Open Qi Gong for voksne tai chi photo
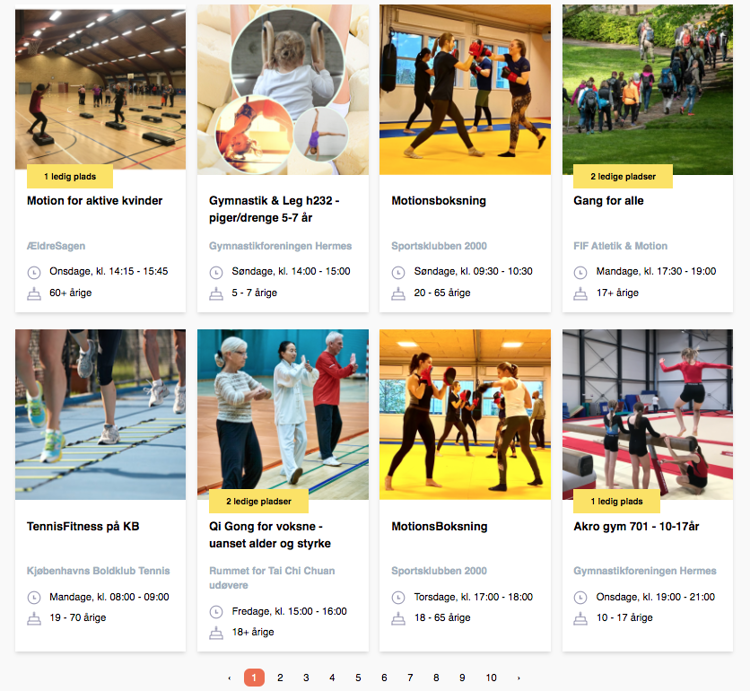Viewport: 750px width, 691px height. click(283, 414)
